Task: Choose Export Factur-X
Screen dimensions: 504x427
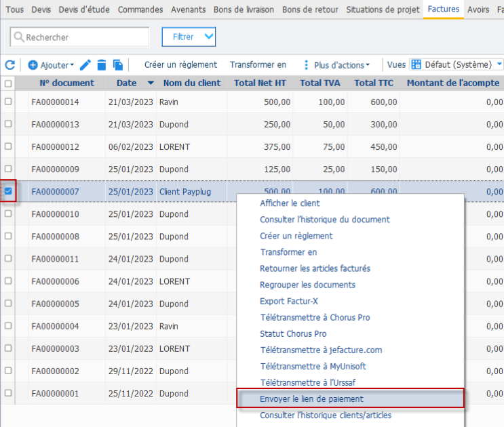Action: coord(289,301)
